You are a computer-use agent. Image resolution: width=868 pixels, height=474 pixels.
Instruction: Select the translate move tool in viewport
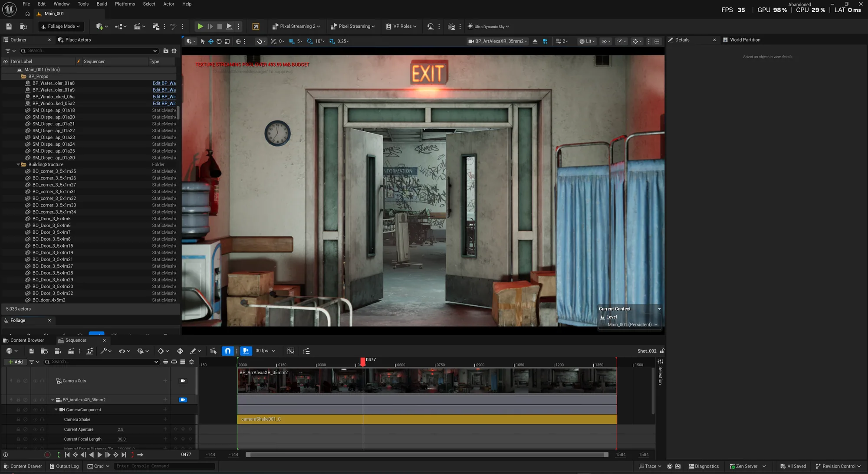tap(210, 41)
